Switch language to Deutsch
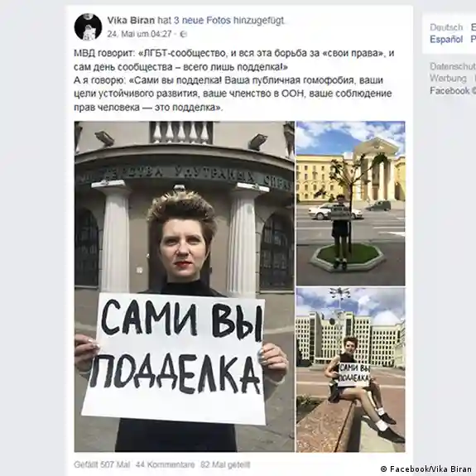476x476 pixels. click(446, 27)
